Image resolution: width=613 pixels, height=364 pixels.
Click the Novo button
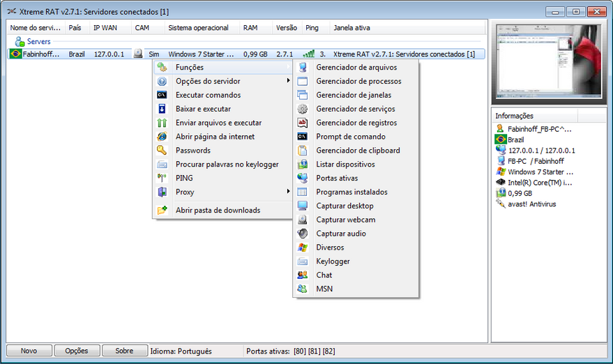click(29, 351)
